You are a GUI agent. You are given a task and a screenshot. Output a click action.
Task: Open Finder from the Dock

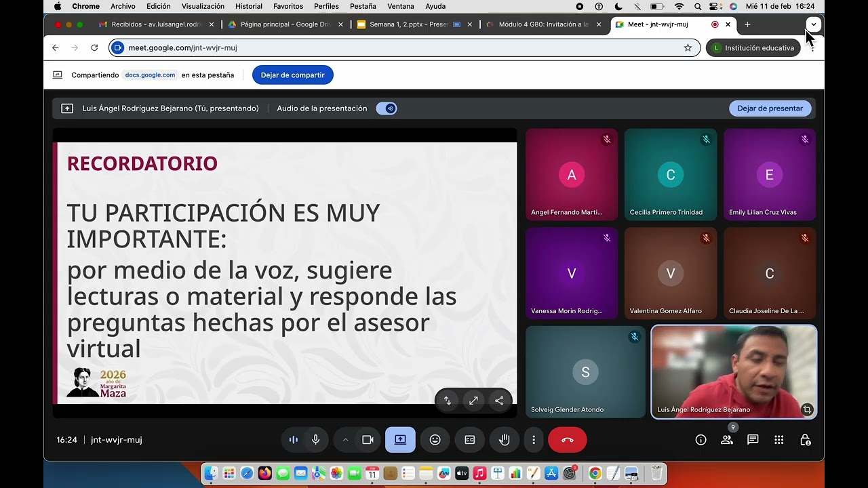212,473
